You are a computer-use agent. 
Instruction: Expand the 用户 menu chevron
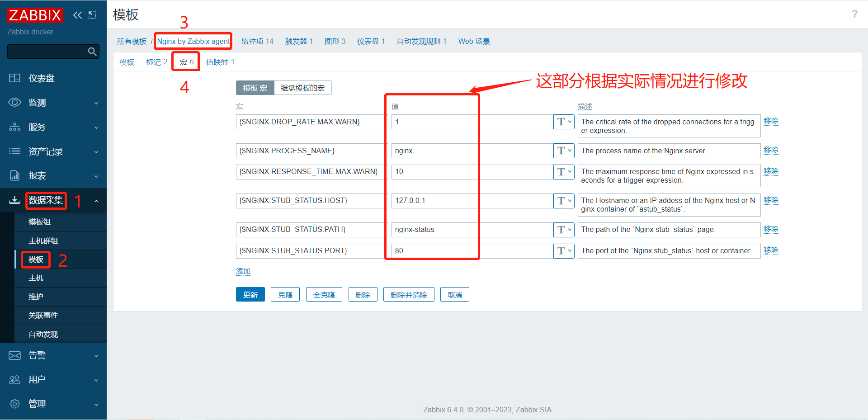[96, 380]
